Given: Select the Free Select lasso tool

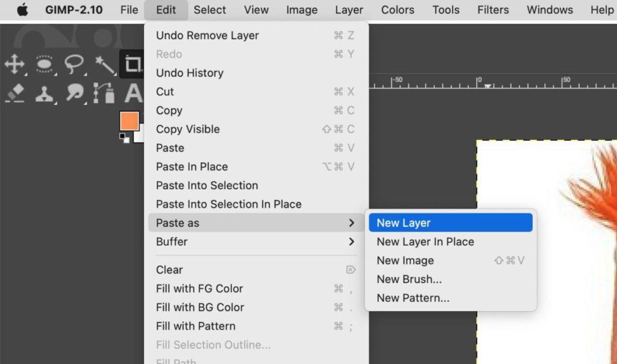Looking at the screenshot, I should (74, 64).
